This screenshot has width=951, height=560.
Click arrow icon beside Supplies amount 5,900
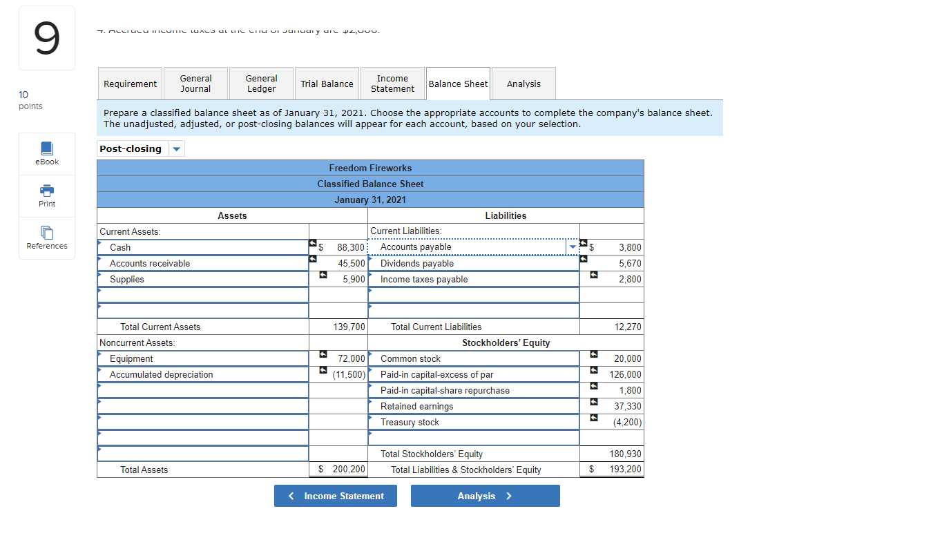click(x=323, y=276)
